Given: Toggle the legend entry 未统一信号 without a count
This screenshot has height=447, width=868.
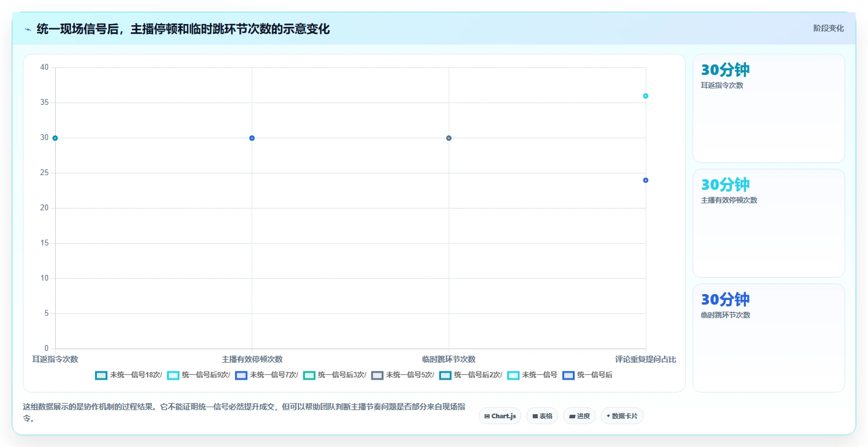Looking at the screenshot, I should pyautogui.click(x=533, y=375).
